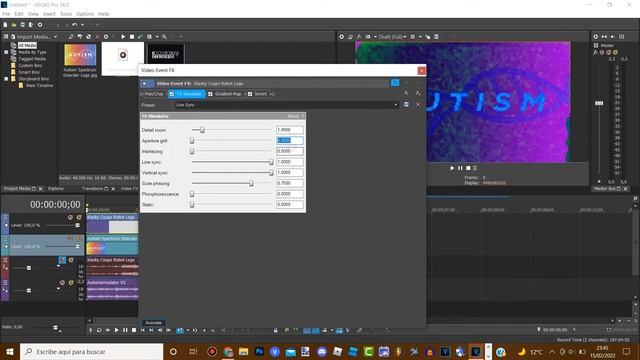This screenshot has height=360, width=640.
Task: Open the video preview properties gear icon
Action: pyautogui.click(x=342, y=37)
